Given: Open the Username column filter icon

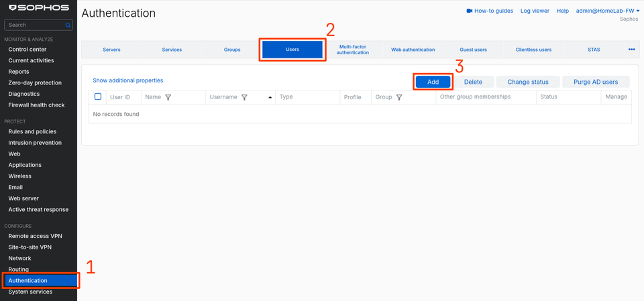Looking at the screenshot, I should [244, 97].
